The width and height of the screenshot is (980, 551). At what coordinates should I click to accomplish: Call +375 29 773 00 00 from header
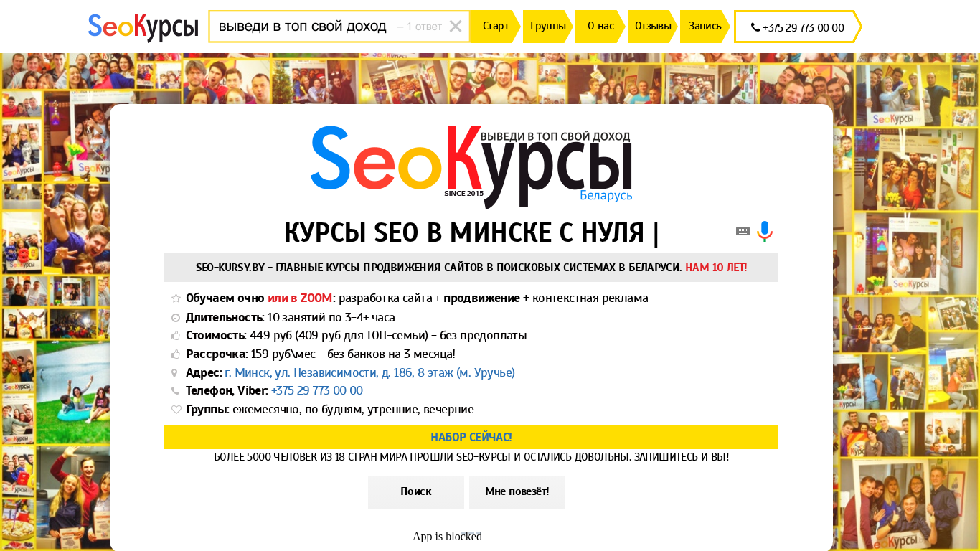tap(798, 27)
